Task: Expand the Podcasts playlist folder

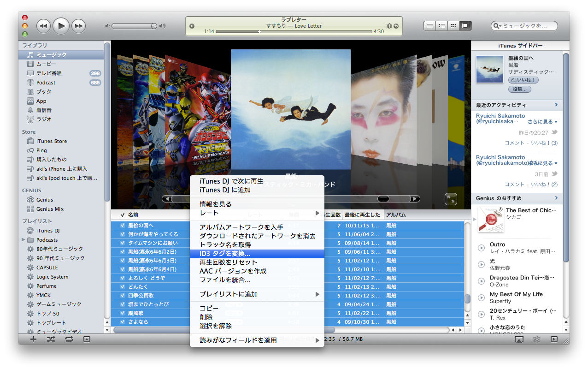Action: coord(23,240)
